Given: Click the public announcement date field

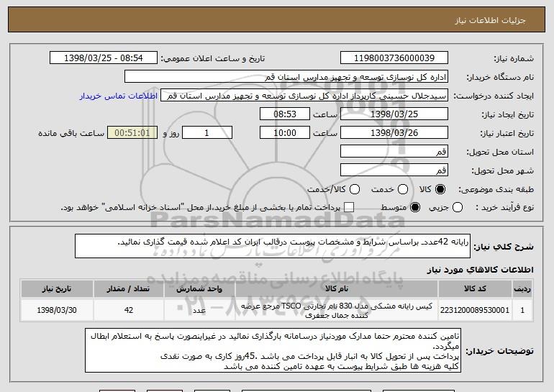Looking at the screenshot, I should pos(104,58).
